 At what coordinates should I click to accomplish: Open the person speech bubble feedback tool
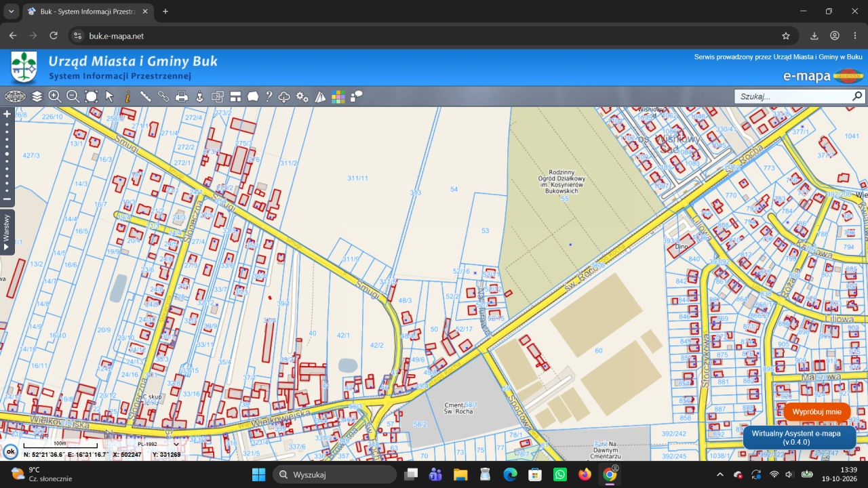coord(356,96)
